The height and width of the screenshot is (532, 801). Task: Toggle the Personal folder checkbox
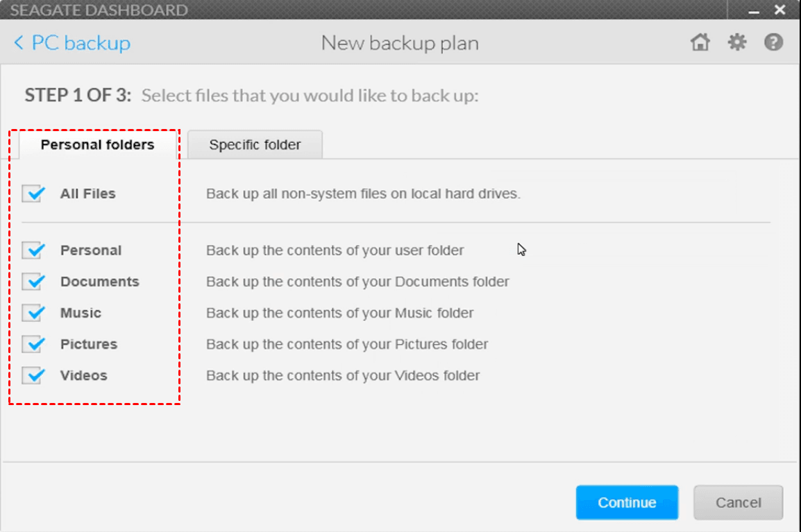33,250
